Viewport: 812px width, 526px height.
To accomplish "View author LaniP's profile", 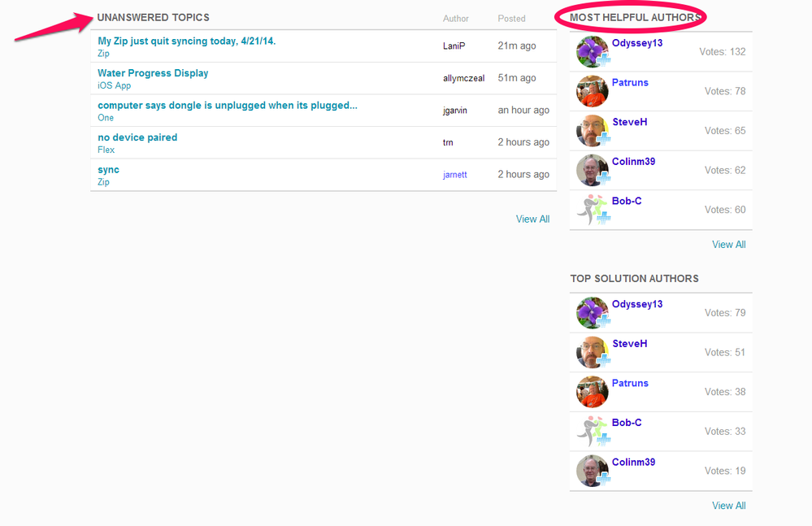I will tap(454, 46).
